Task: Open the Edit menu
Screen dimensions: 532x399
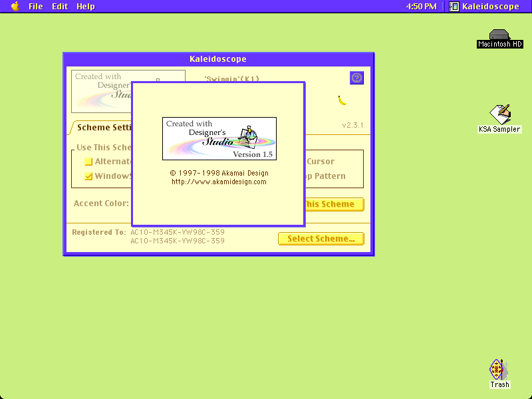Action: [x=60, y=7]
